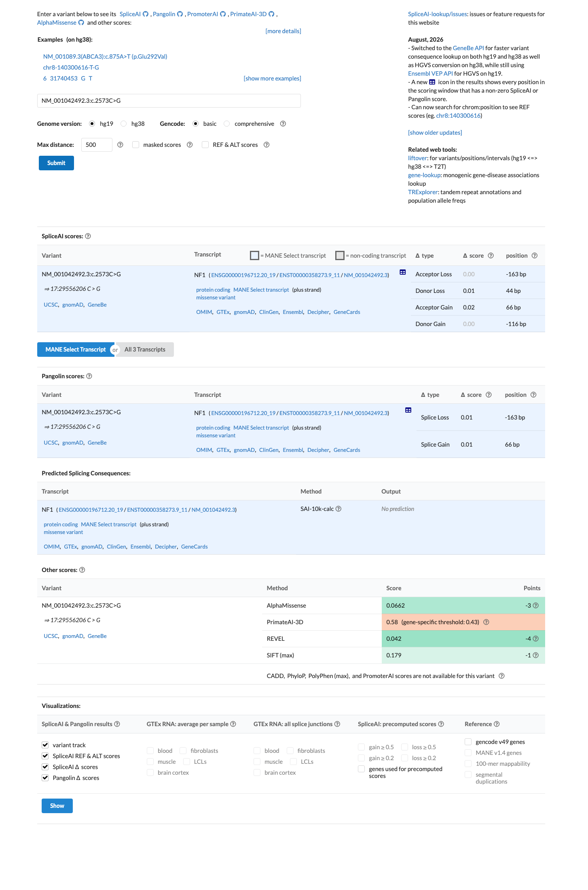Switch to All 3 Transcripts view
Screen dimensions: 588x890
coord(145,350)
